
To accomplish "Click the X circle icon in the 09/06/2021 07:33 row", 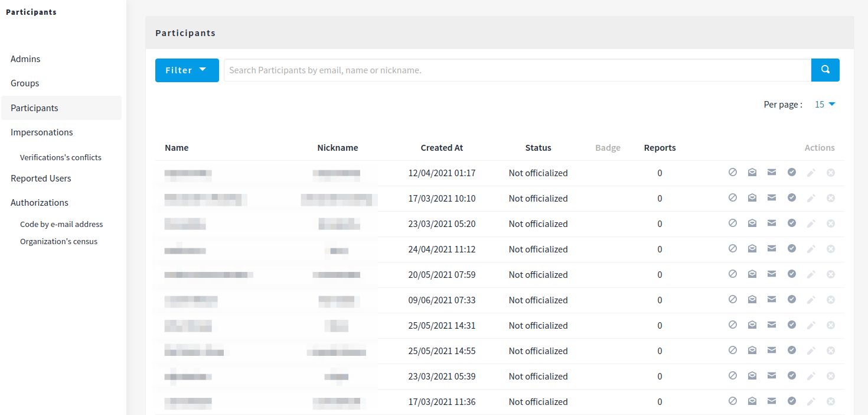I will pos(831,300).
